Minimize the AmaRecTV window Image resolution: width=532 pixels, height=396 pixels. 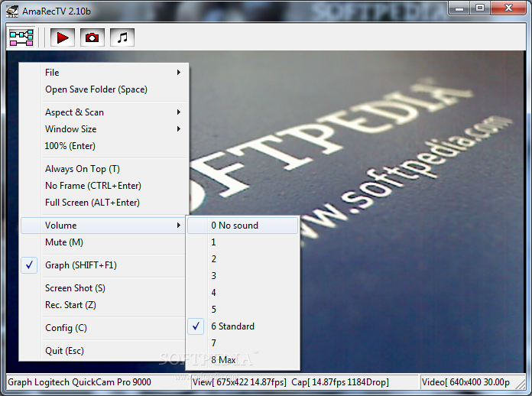click(459, 8)
